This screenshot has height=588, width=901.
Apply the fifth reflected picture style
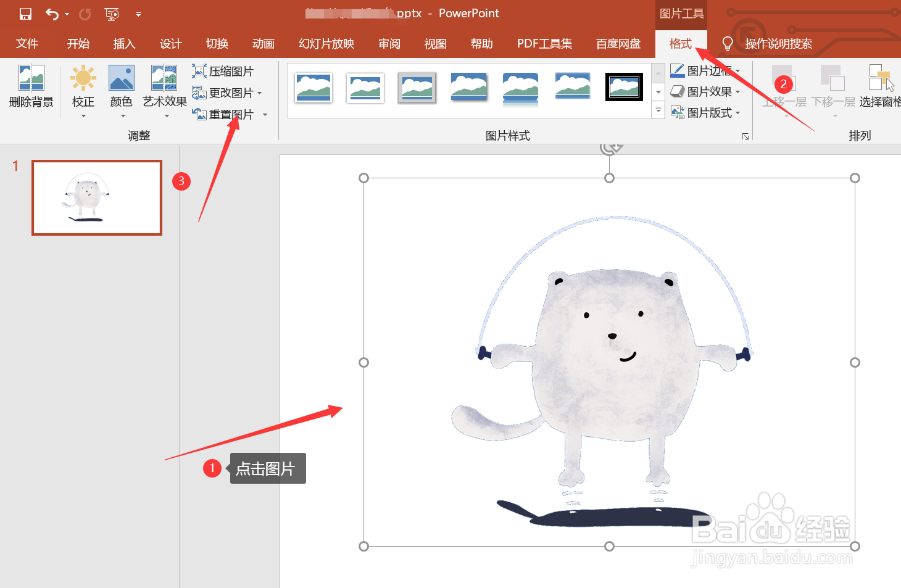pyautogui.click(x=521, y=89)
